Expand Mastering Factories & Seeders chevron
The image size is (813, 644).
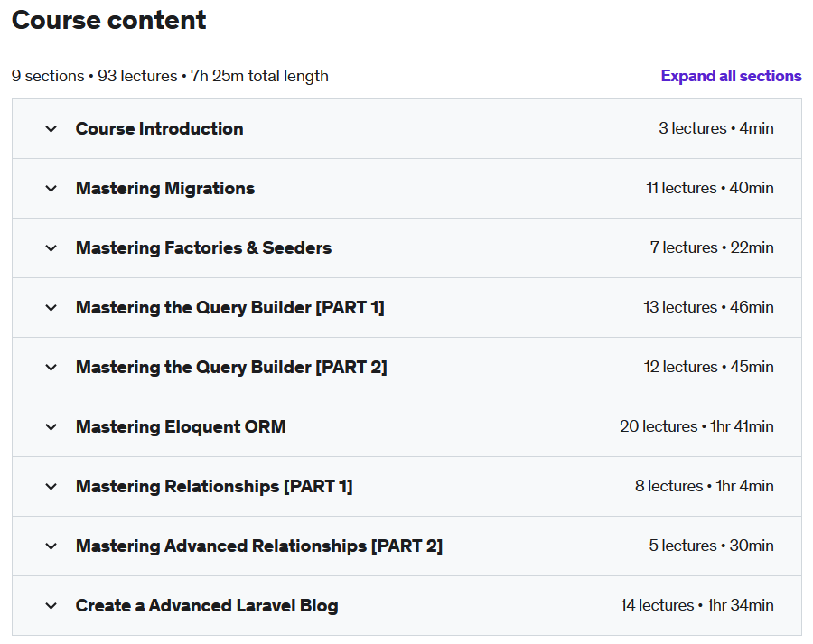[x=51, y=247]
